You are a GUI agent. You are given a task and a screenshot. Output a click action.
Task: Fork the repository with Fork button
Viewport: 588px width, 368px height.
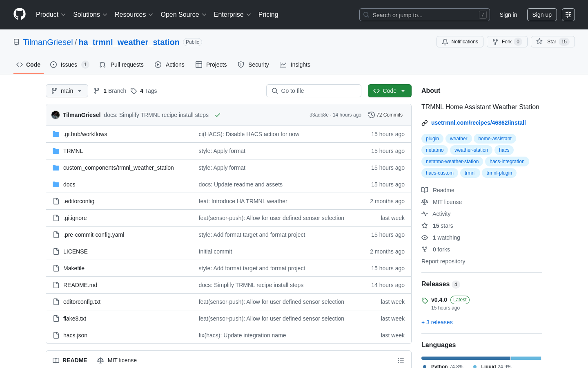click(x=507, y=42)
